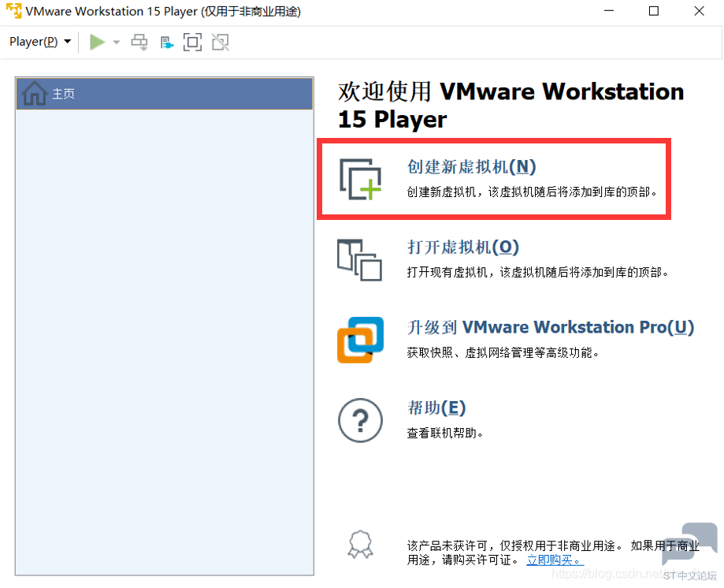Click the 欢迎使用 VMware Workstation 15 Player heading
The height and width of the screenshot is (588, 724).
pos(511,106)
